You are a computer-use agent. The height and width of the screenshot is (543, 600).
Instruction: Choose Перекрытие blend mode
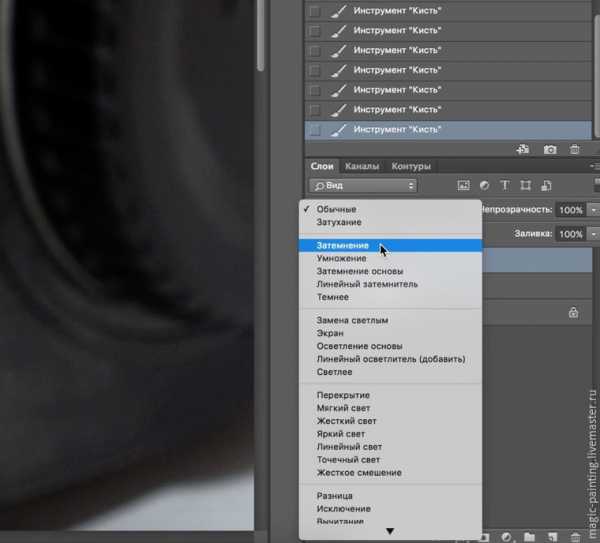[390, 395]
